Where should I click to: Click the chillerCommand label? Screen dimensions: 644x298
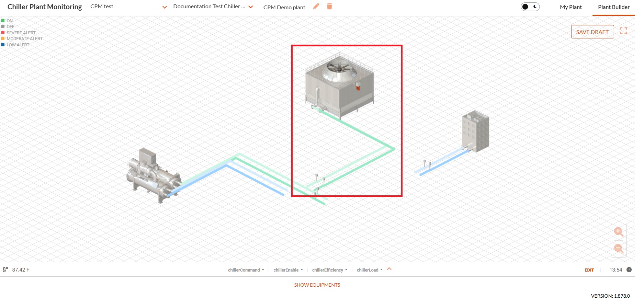(x=244, y=270)
